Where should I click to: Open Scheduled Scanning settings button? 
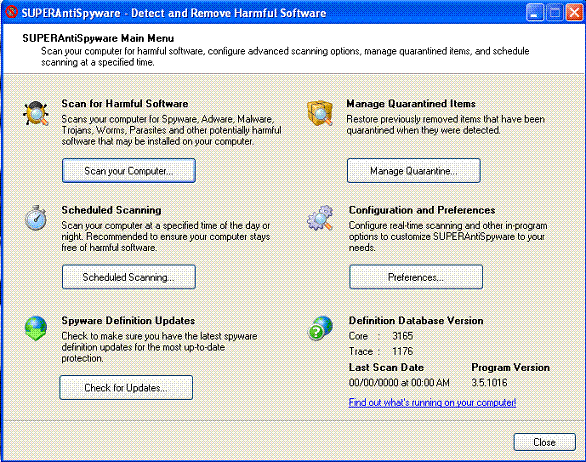pos(129,277)
